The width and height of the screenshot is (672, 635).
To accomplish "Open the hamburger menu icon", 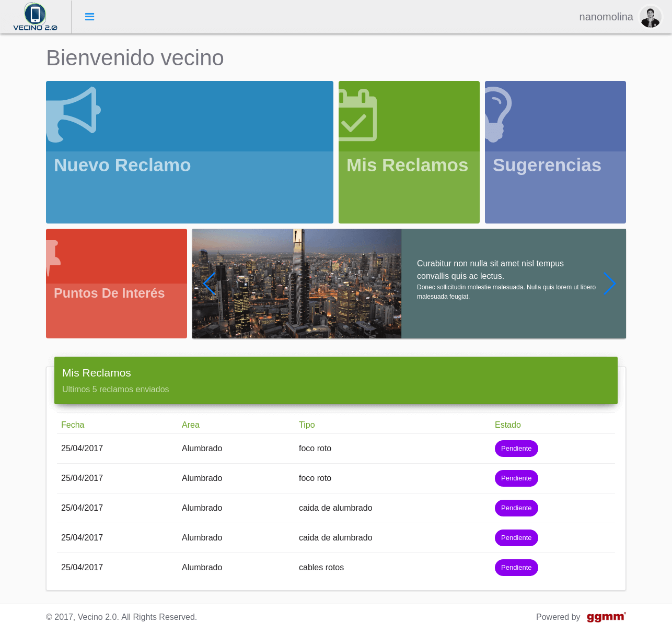I will 90,17.
